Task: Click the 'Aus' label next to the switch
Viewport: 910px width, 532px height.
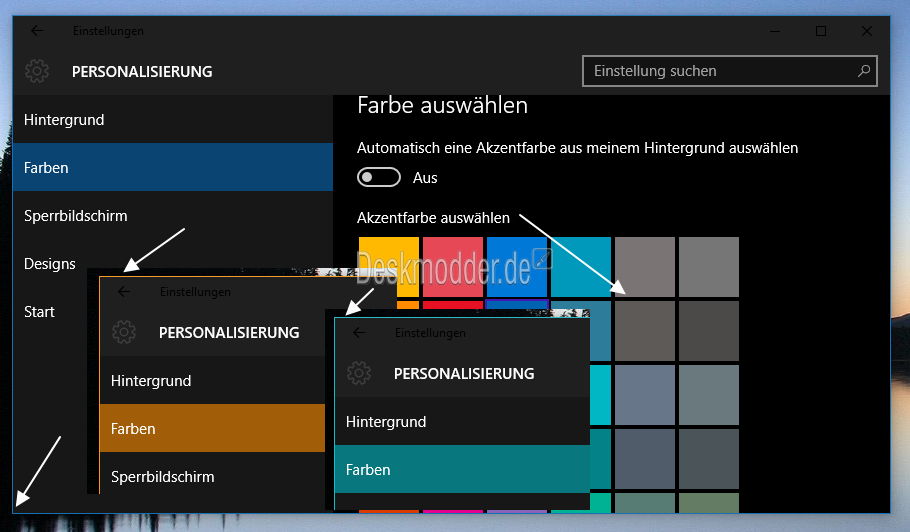Action: (x=425, y=178)
